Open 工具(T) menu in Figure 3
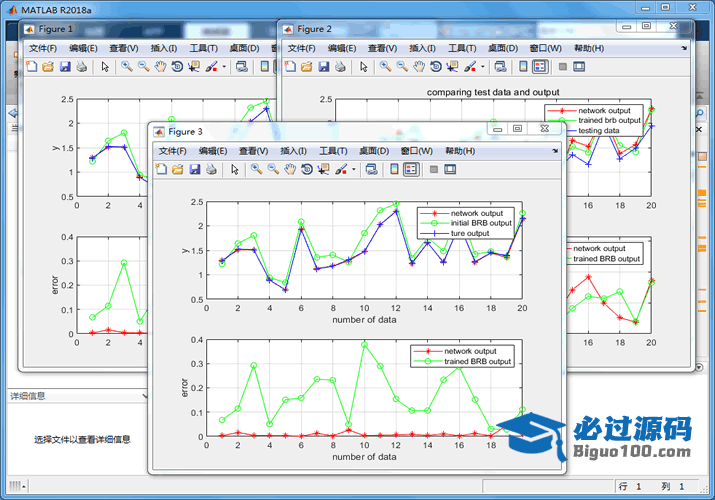The image size is (715, 500). (333, 151)
